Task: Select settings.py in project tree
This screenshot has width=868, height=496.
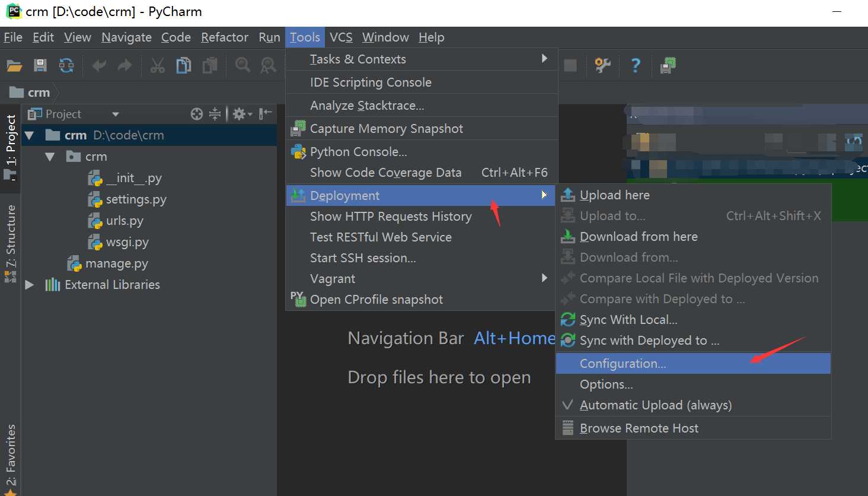Action: click(x=127, y=199)
